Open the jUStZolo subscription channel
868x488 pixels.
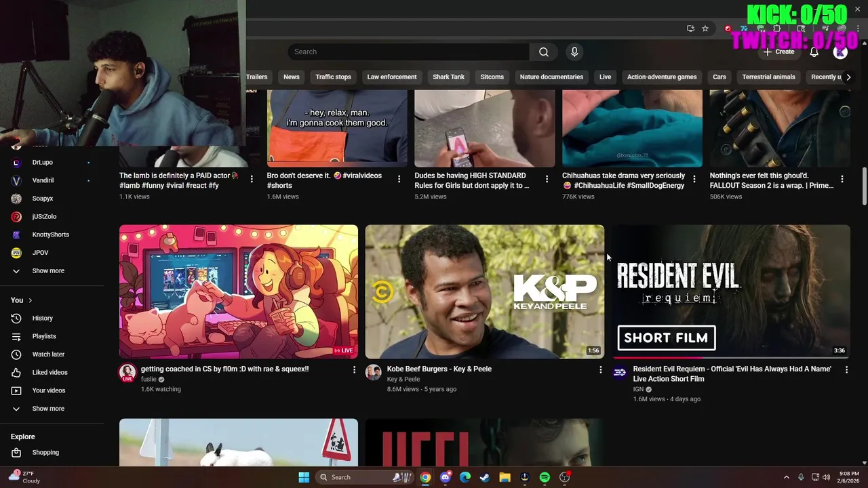[44, 217]
